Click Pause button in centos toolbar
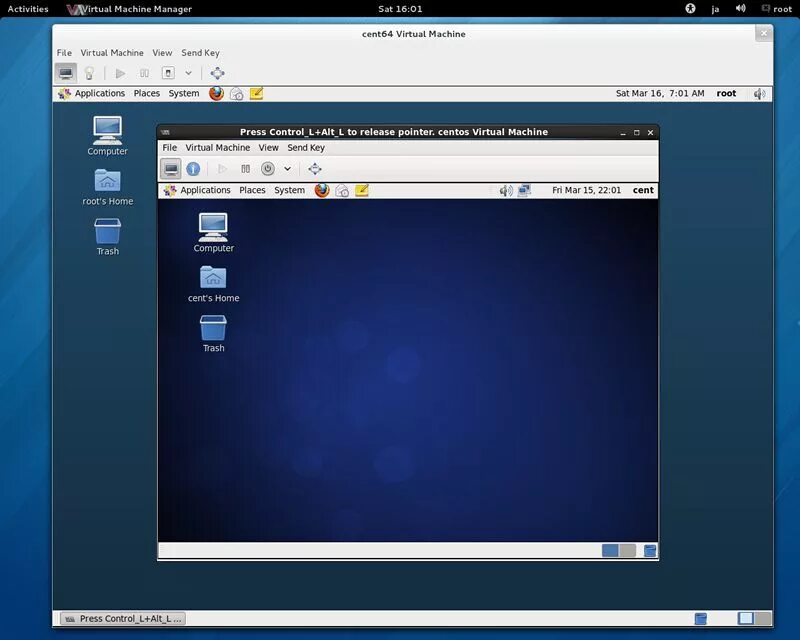800x640 pixels. click(245, 168)
